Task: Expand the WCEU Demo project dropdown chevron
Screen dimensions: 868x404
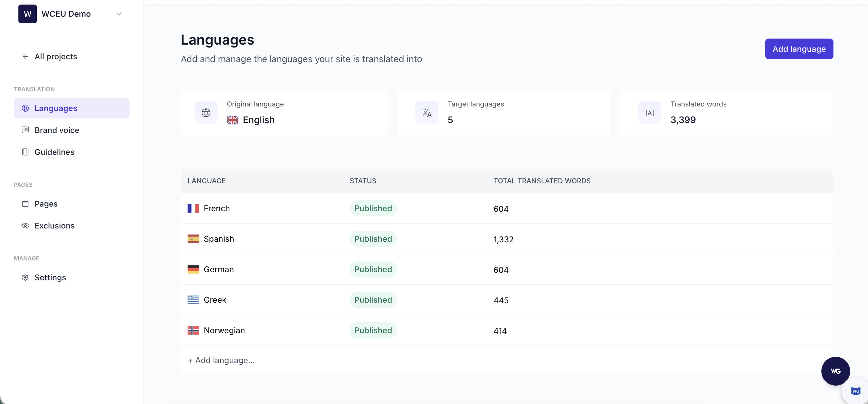Action: (119, 14)
